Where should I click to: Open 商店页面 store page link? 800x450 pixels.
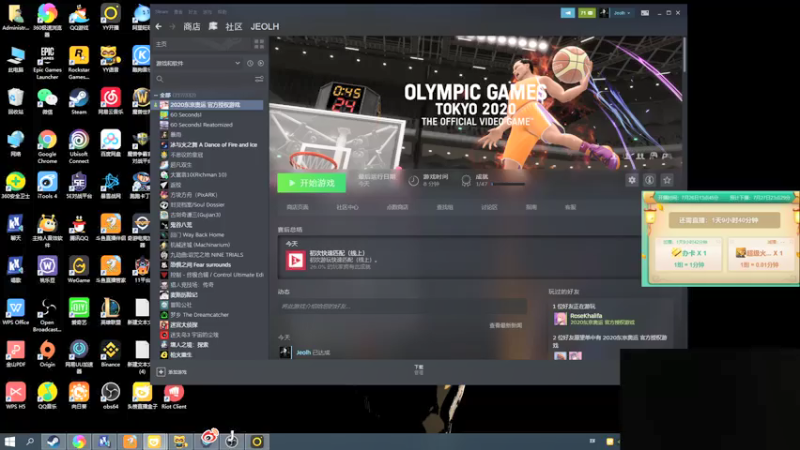tap(297, 207)
